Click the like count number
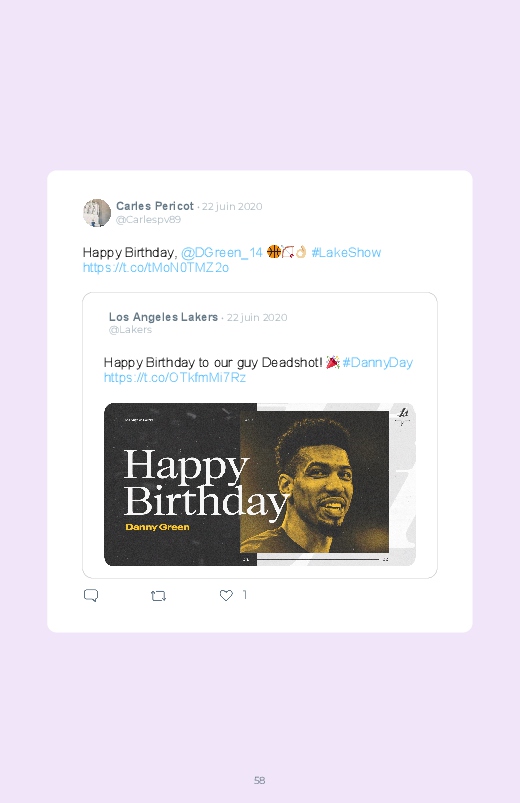This screenshot has height=803, width=520. click(245, 595)
